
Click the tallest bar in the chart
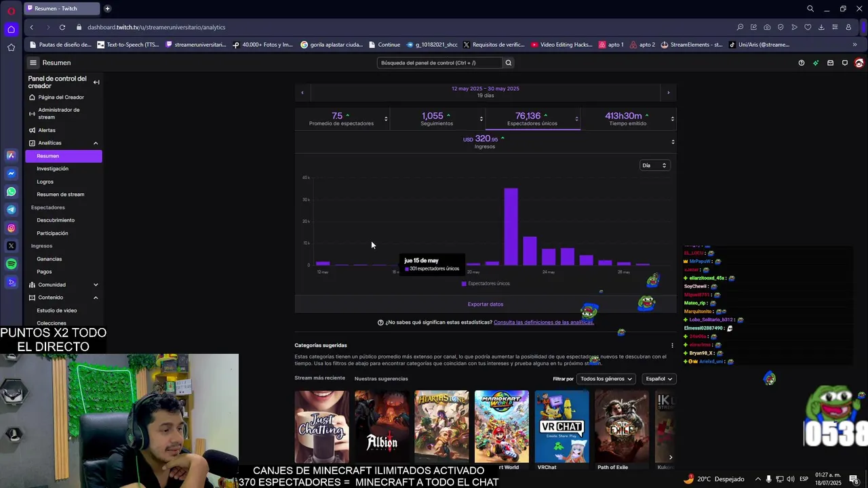click(x=511, y=226)
